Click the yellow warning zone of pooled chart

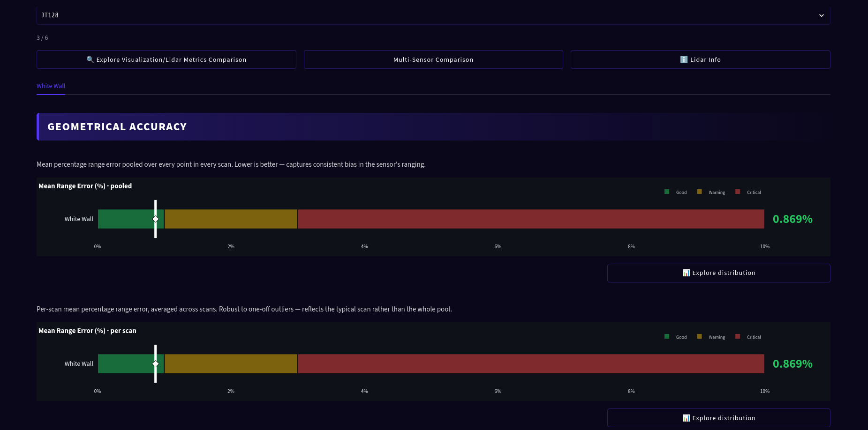(231, 219)
